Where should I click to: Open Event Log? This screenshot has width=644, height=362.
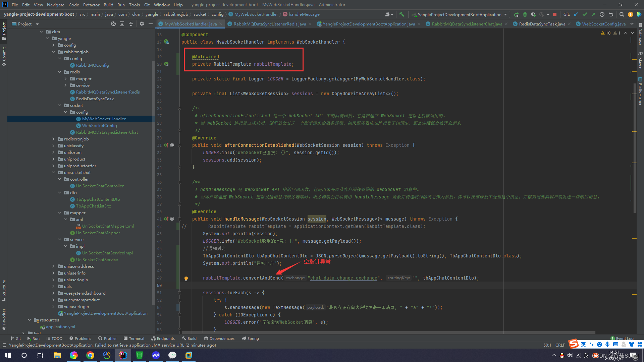(622, 339)
